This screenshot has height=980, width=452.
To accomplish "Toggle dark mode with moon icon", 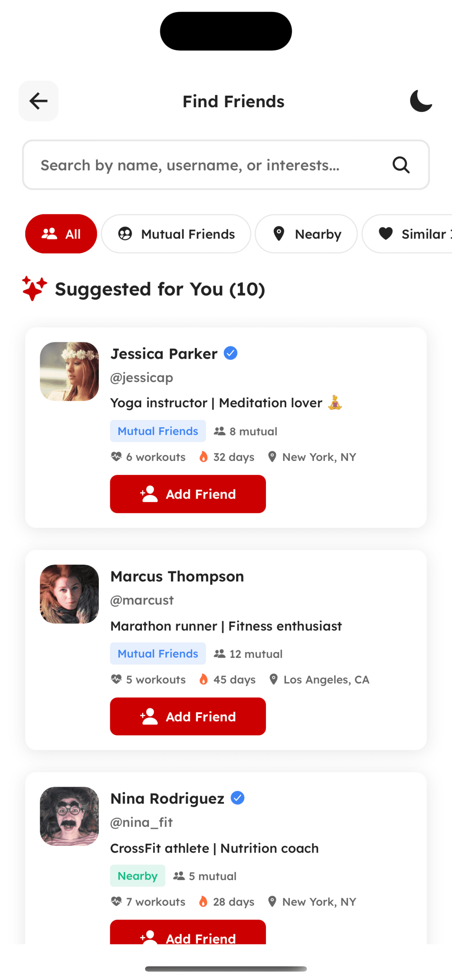I will (421, 101).
